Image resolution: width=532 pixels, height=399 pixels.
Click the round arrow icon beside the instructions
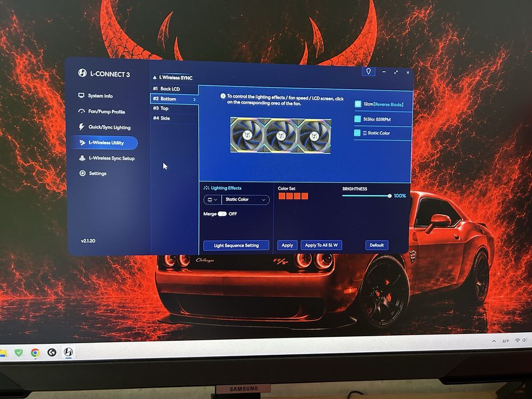pos(223,96)
